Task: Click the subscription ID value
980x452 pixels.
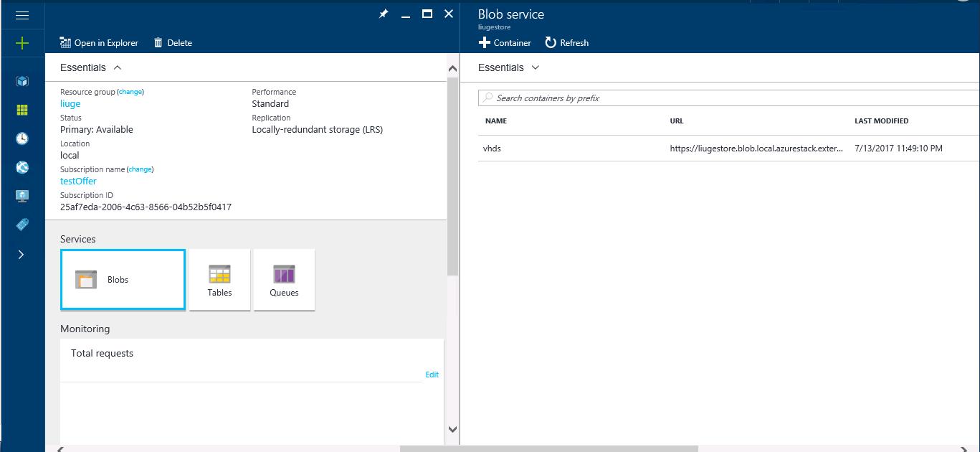Action: (146, 207)
